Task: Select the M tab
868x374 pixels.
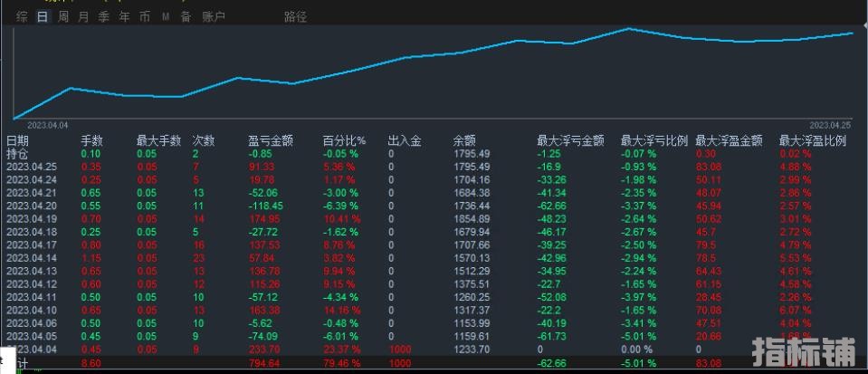Action: tap(166, 17)
